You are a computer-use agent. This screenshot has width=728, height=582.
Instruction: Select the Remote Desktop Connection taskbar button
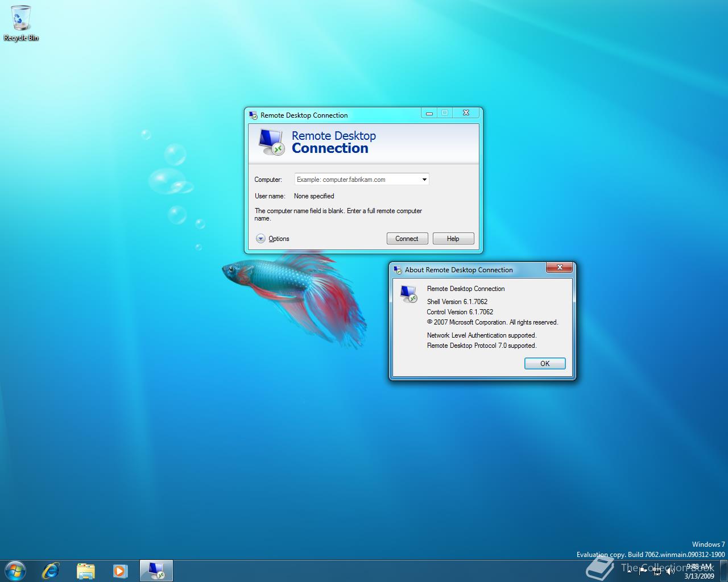click(x=156, y=571)
